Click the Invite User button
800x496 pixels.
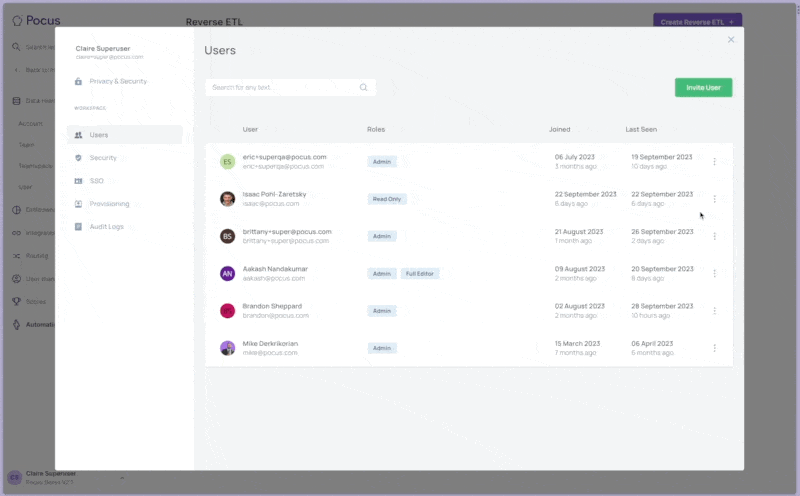(704, 87)
